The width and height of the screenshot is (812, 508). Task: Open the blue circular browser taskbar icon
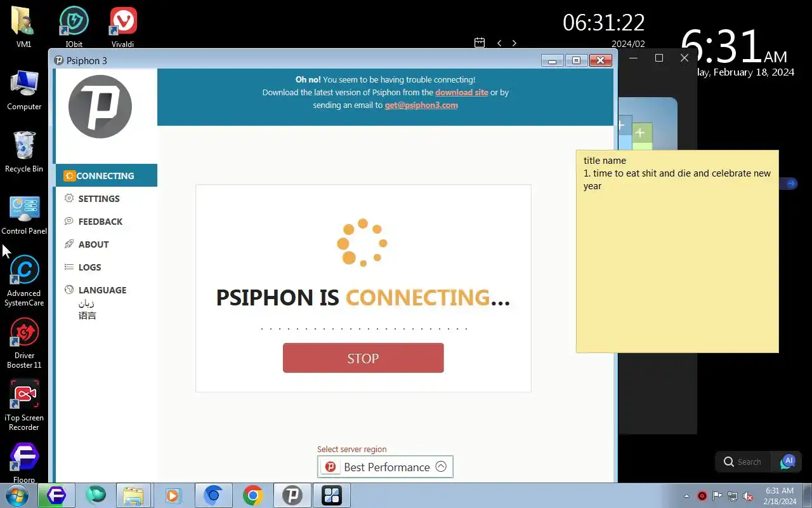tap(213, 495)
